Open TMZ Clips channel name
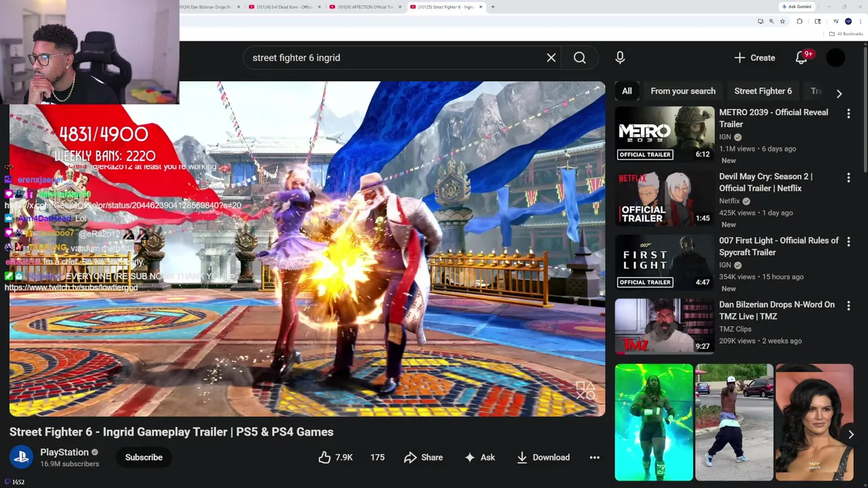The width and height of the screenshot is (868, 488). pyautogui.click(x=735, y=329)
